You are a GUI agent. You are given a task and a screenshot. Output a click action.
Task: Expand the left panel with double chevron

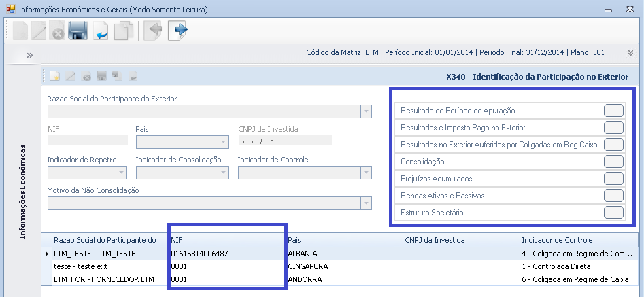(x=30, y=55)
